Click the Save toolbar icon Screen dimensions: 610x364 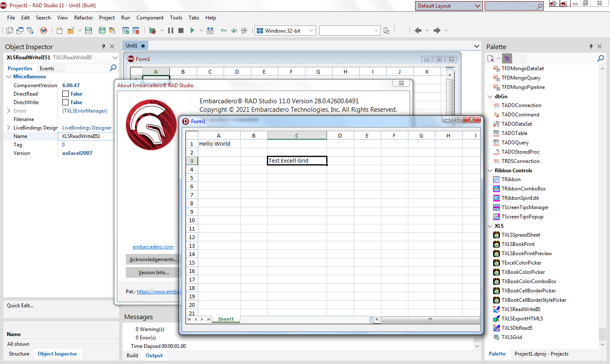pos(89,30)
